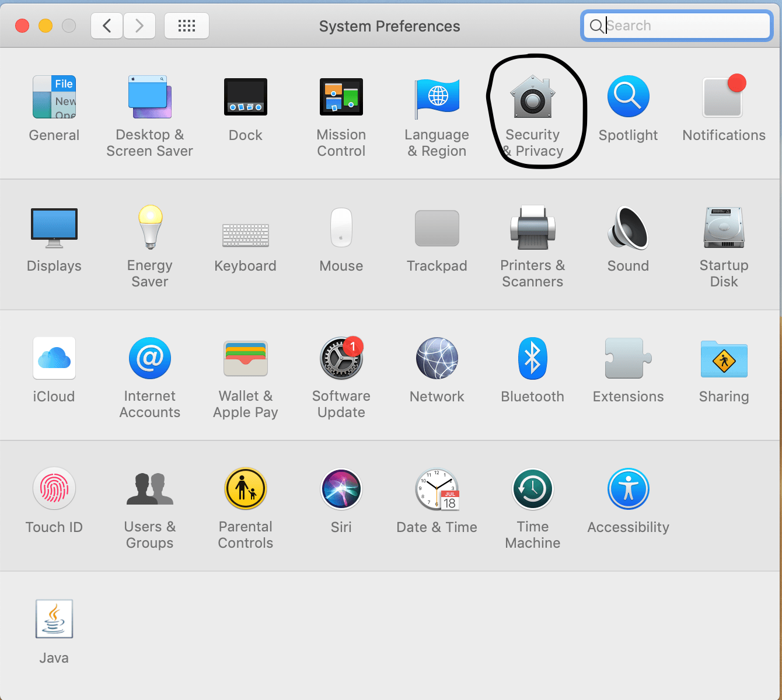Go forward with the right chevron button
Image resolution: width=782 pixels, height=700 pixels.
point(139,26)
